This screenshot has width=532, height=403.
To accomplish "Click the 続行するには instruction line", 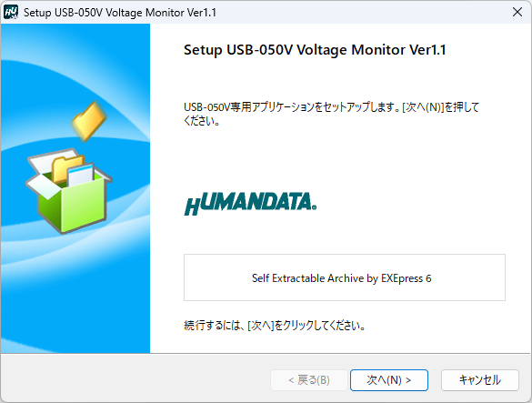I will coord(275,326).
